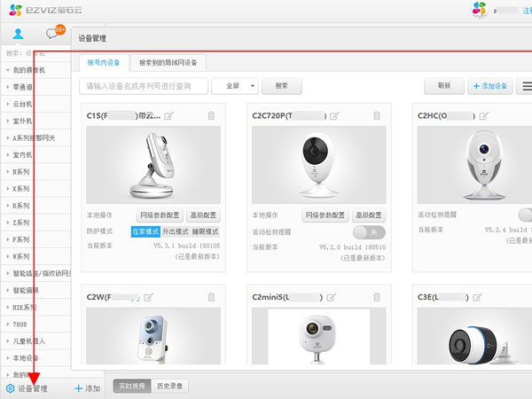Click the 设备管理 gear icon
Viewport: 532px width, 399px height.
click(x=10, y=388)
